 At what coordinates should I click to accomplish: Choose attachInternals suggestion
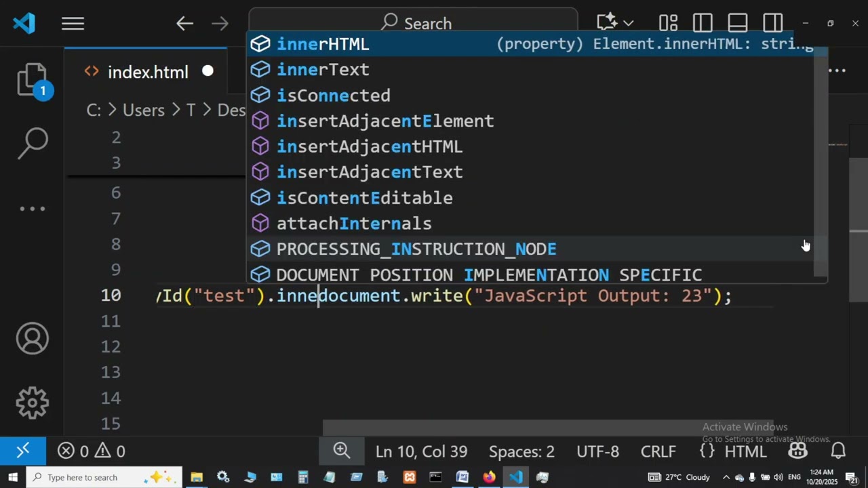(530, 224)
